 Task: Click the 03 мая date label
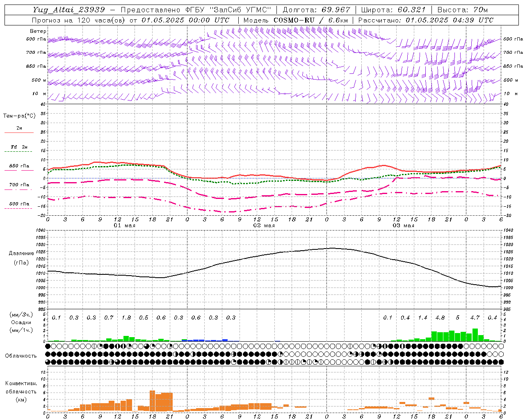tap(403, 226)
